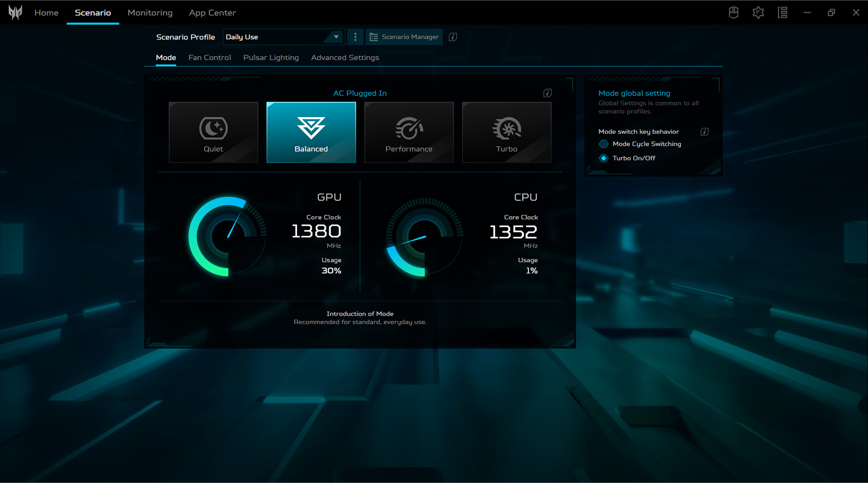This screenshot has height=483, width=868.
Task: Minimize the PredatorSense window
Action: 807,13
